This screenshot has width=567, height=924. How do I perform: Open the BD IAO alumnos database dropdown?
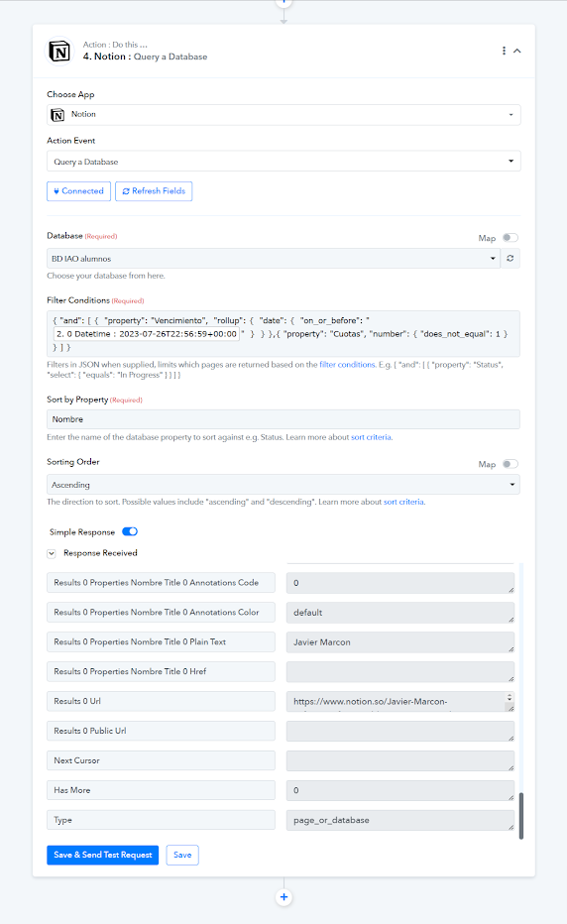point(274,258)
